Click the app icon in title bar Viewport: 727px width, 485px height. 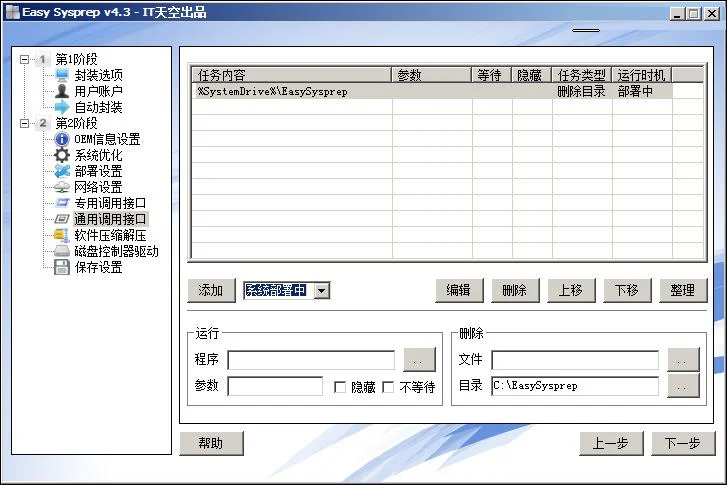pos(12,12)
